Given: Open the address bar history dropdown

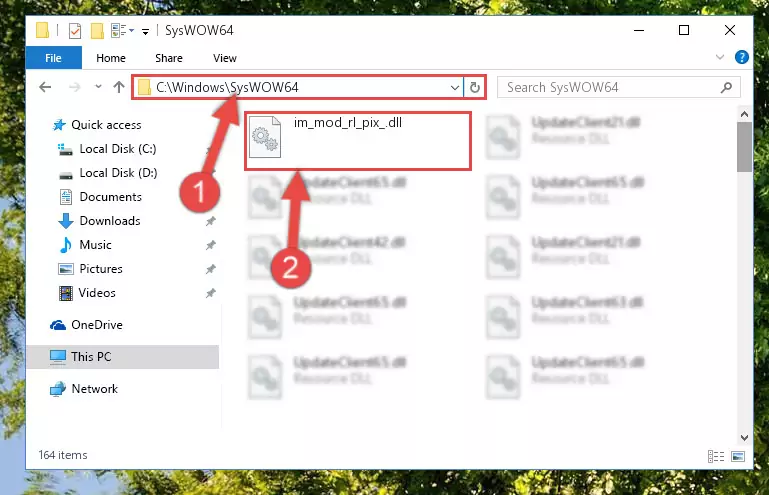Looking at the screenshot, I should point(455,88).
